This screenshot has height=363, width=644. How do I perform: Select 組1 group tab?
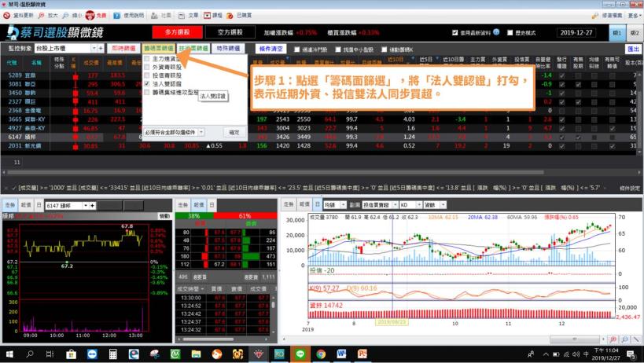coord(617,33)
